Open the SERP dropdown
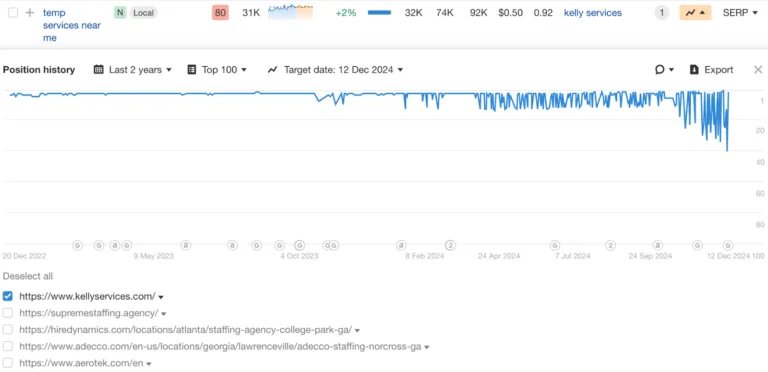The height and width of the screenshot is (372, 768). (740, 13)
